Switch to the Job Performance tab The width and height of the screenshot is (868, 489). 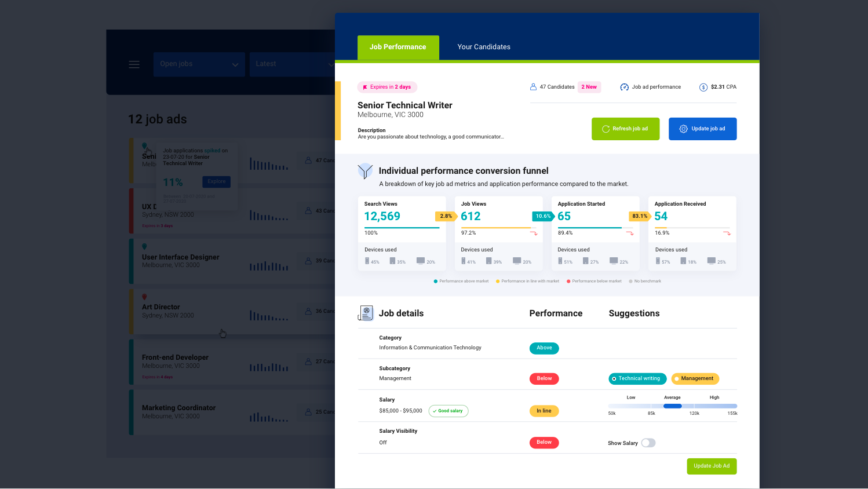click(x=398, y=48)
